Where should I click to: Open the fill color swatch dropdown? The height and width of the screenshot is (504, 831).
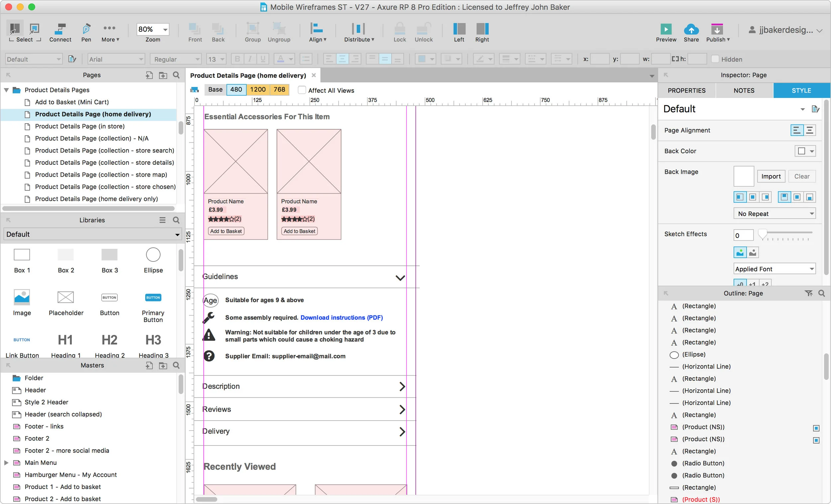(x=425, y=59)
